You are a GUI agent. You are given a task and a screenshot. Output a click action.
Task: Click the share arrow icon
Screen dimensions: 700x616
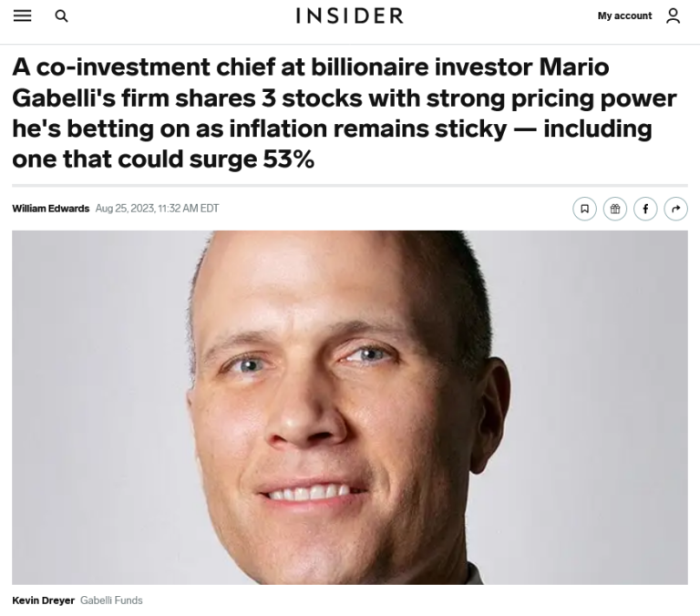(675, 209)
